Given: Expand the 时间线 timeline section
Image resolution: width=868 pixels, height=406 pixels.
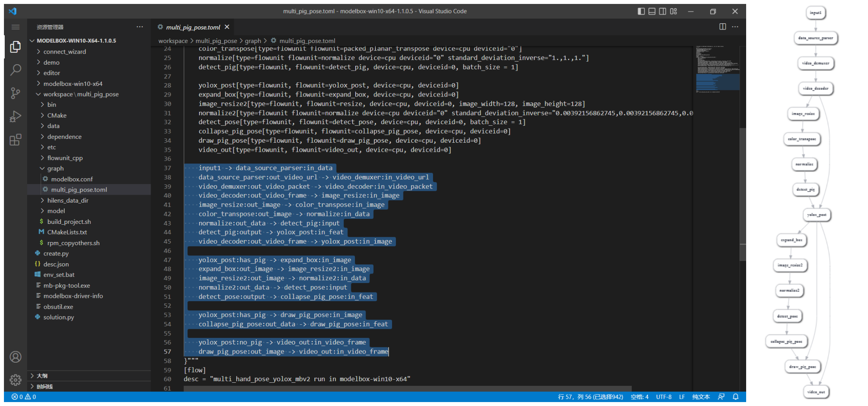Looking at the screenshot, I should point(89,386).
